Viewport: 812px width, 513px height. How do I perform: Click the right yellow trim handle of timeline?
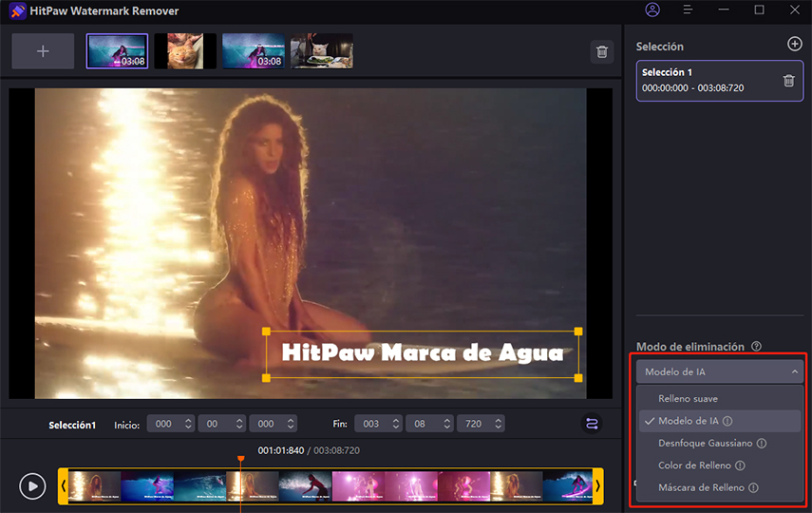click(x=597, y=486)
